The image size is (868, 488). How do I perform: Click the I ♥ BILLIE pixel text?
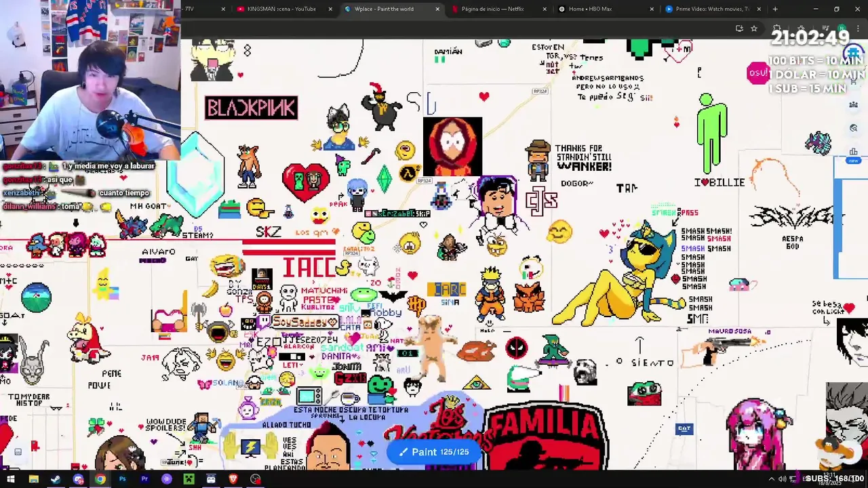pos(719,182)
